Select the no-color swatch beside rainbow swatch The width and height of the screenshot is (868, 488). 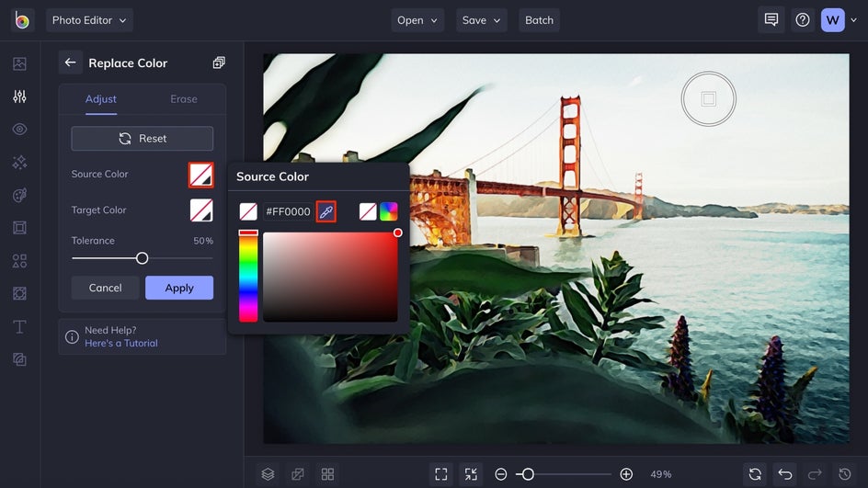(x=368, y=211)
